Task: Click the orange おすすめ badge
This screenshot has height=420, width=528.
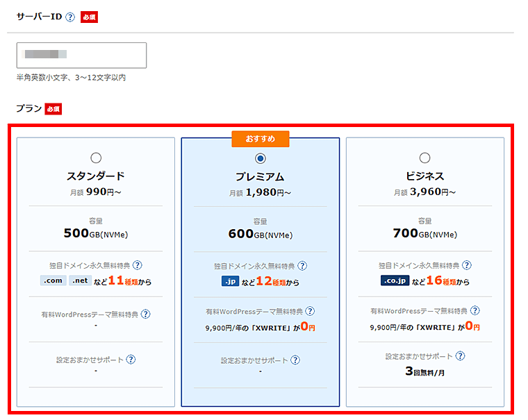Action: 261,139
